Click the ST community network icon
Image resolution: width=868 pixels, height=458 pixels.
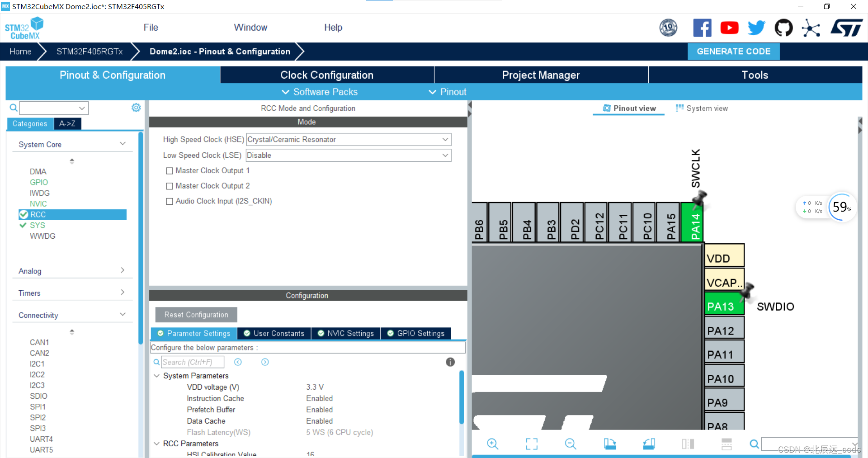pos(811,28)
